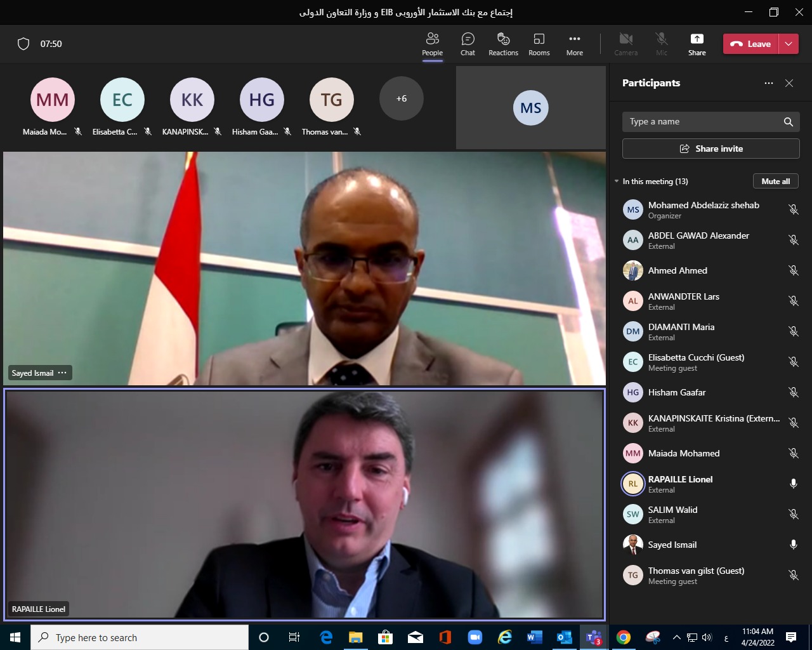Click the Share invite button
The width and height of the screenshot is (812, 650).
tap(710, 149)
